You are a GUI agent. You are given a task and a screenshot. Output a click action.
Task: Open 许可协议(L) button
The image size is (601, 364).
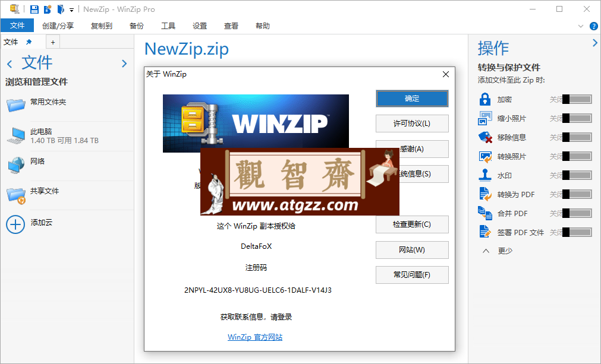point(412,124)
